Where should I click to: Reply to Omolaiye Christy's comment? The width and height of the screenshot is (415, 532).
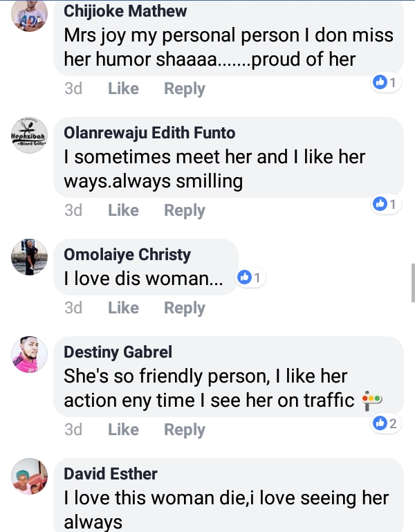click(184, 308)
